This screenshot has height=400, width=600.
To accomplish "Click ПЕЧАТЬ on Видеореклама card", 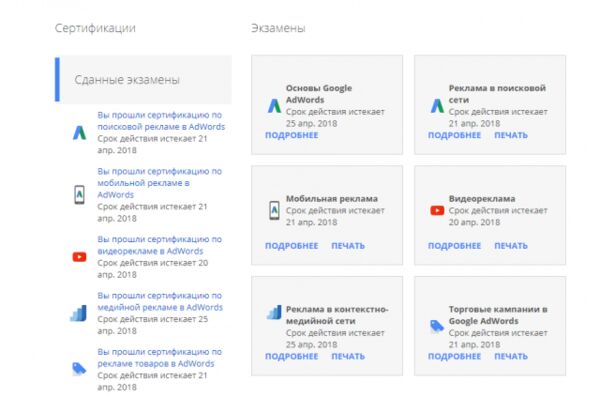I will (x=511, y=246).
